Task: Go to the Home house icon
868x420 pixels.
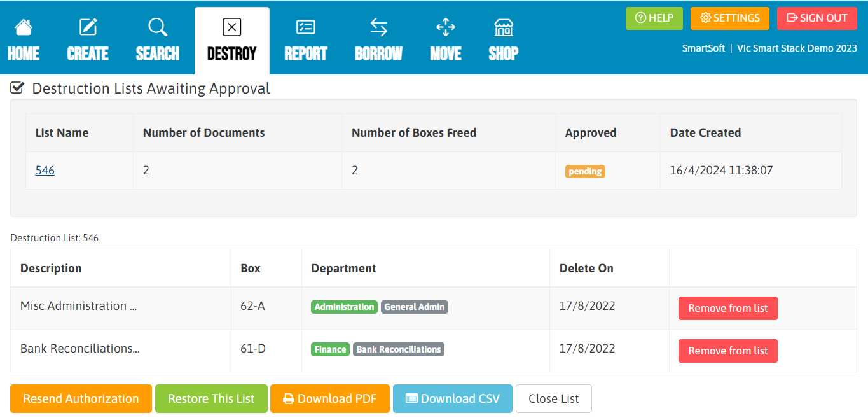Action: 24,27
